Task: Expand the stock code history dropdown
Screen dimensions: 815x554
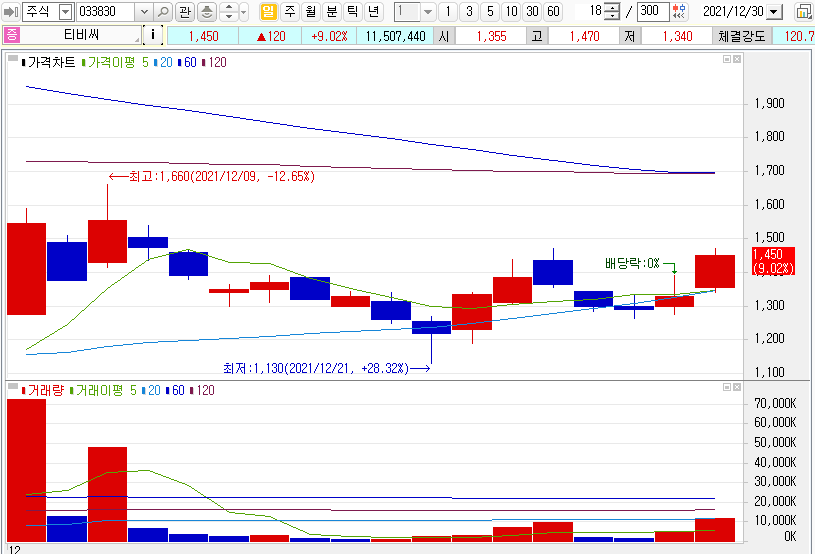Action: [x=143, y=12]
